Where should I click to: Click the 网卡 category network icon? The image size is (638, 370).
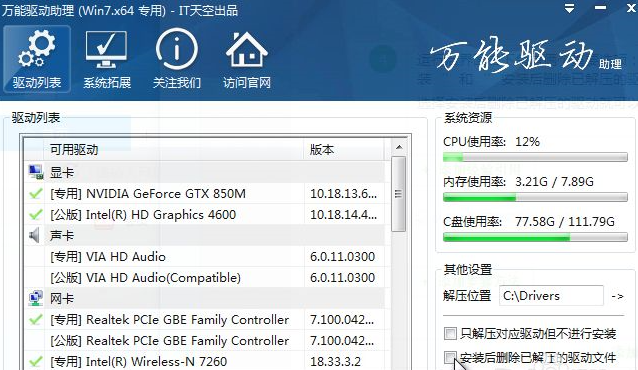pyautogui.click(x=36, y=298)
